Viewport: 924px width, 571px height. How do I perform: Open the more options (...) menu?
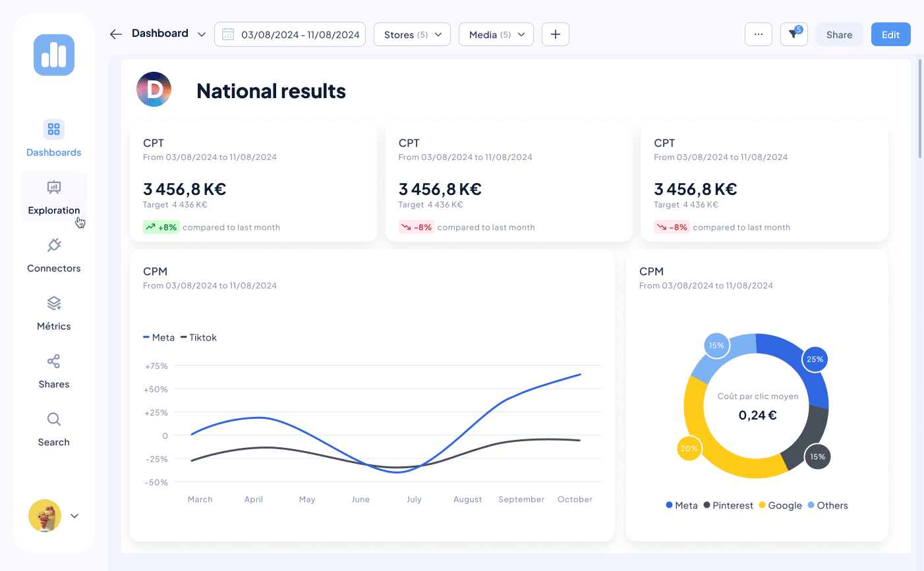click(758, 34)
